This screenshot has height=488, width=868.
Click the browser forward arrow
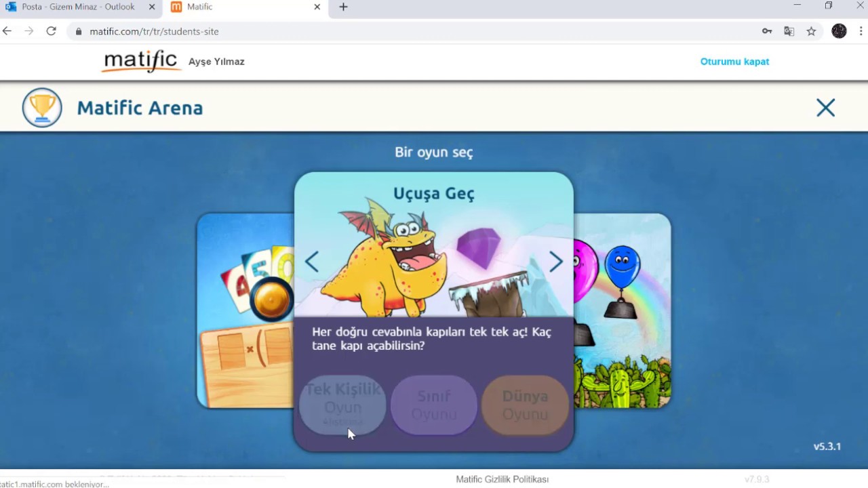coord(29,31)
